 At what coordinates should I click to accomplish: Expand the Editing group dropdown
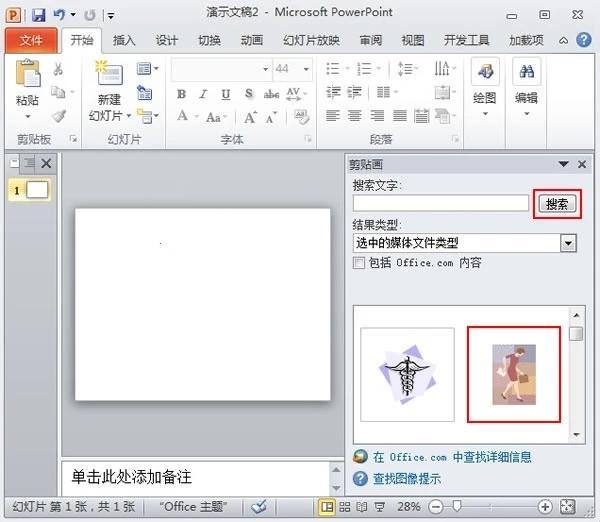coord(527,114)
